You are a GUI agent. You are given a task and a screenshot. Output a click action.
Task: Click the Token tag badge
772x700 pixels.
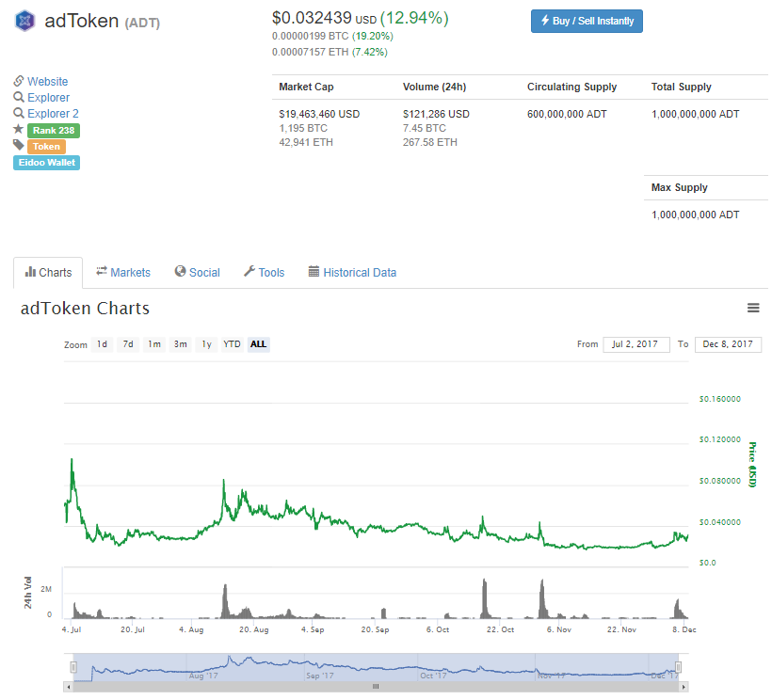pos(46,146)
